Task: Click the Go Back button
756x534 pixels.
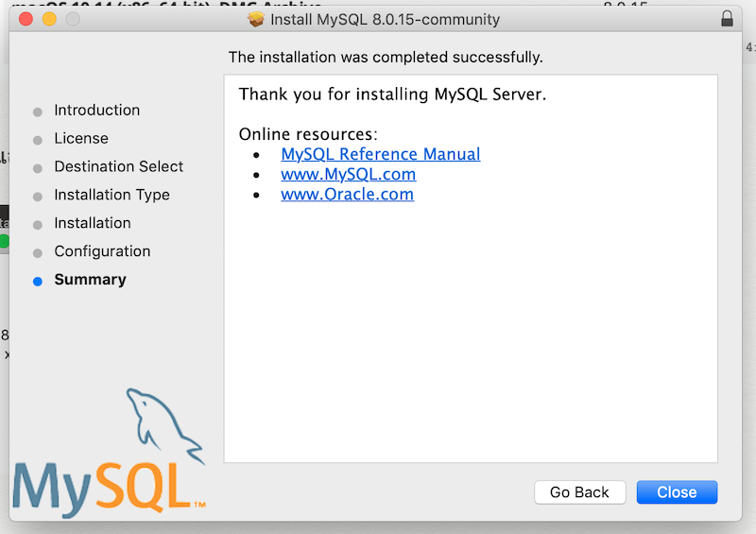Action: click(x=579, y=492)
